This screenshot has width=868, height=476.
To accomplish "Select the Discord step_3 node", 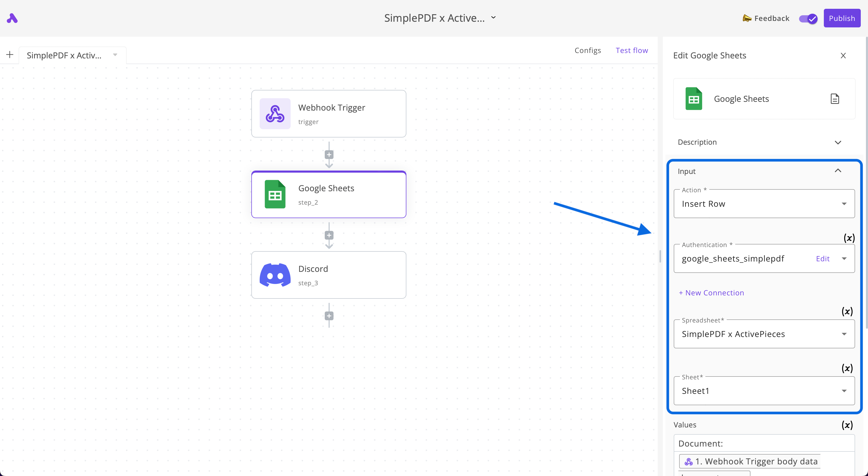I will click(329, 275).
